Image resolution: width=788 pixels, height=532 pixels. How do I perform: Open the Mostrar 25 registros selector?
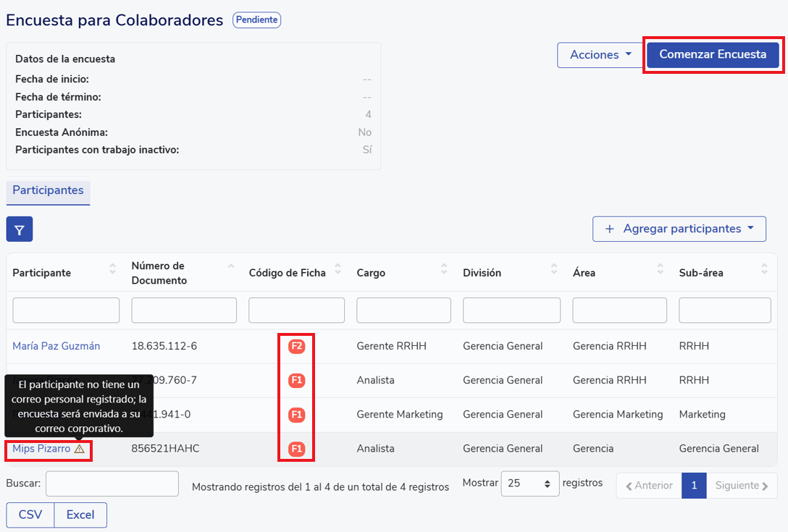530,484
